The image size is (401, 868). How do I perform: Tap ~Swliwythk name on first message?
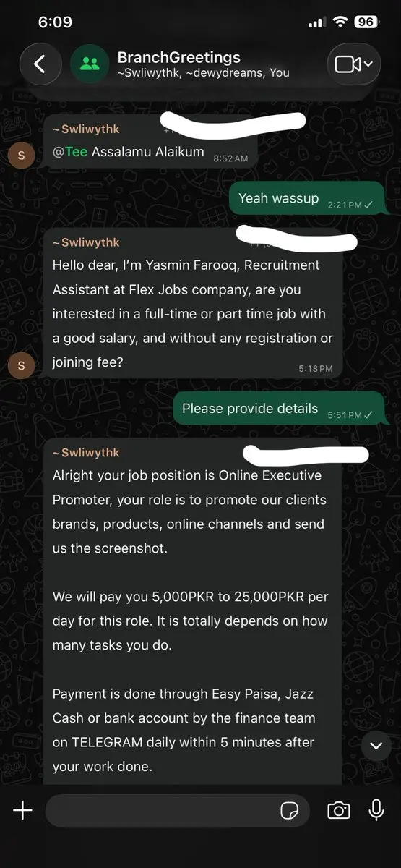[x=86, y=129]
